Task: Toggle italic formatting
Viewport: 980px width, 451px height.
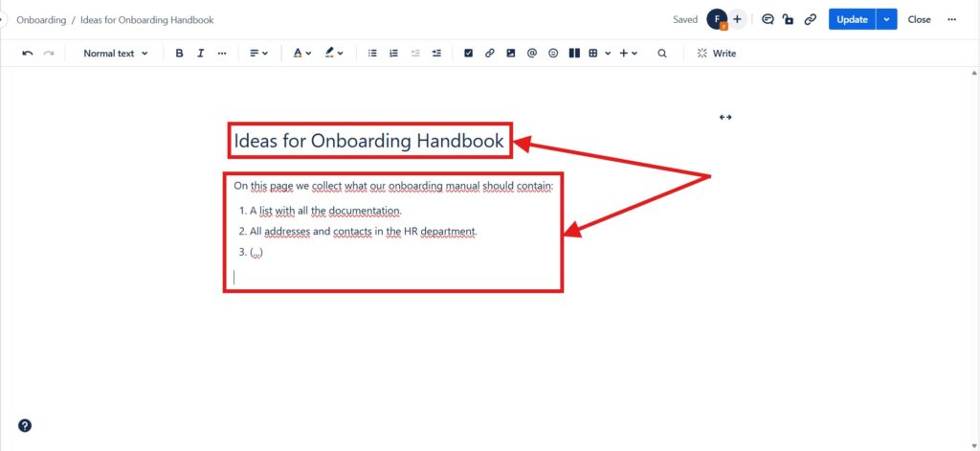Action: click(x=201, y=54)
